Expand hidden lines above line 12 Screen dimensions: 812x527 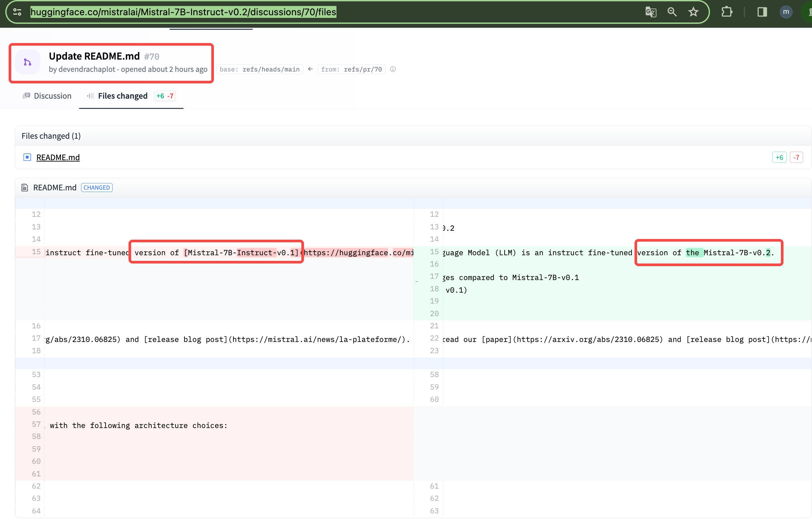click(x=413, y=203)
